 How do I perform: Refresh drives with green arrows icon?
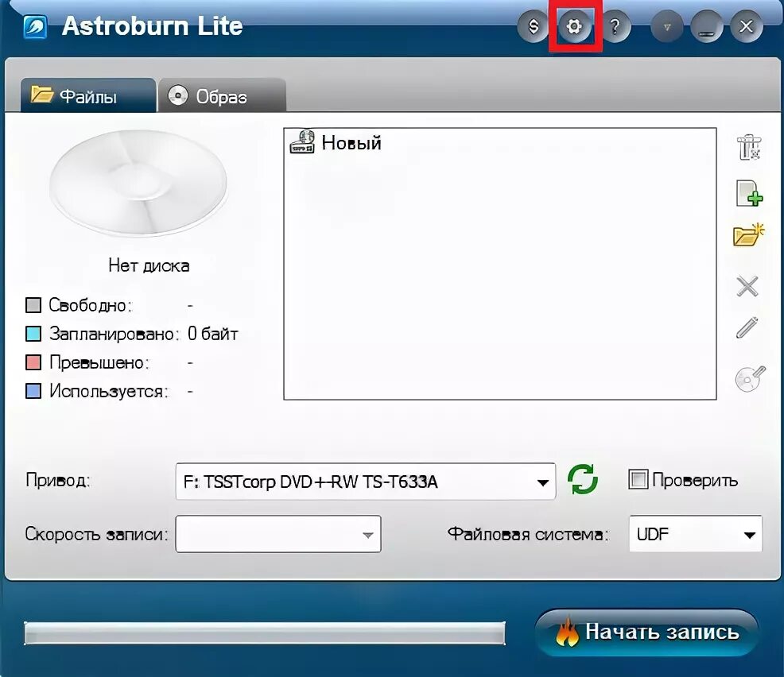coord(583,479)
